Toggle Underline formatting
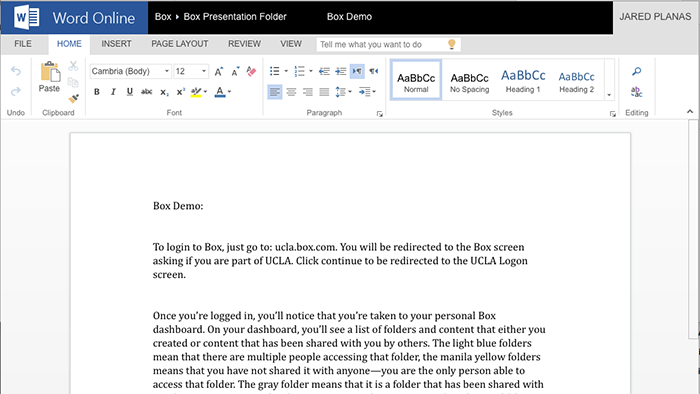Viewport: 700px width, 394px height. (x=129, y=92)
